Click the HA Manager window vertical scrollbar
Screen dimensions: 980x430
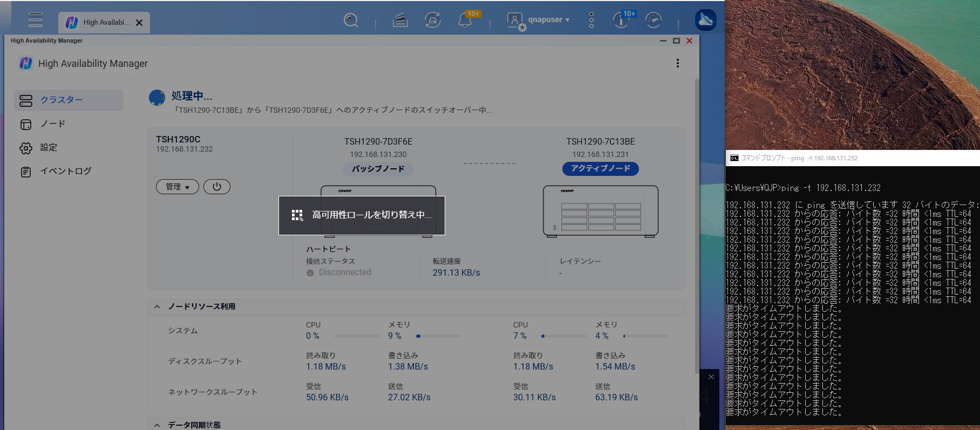click(x=697, y=227)
